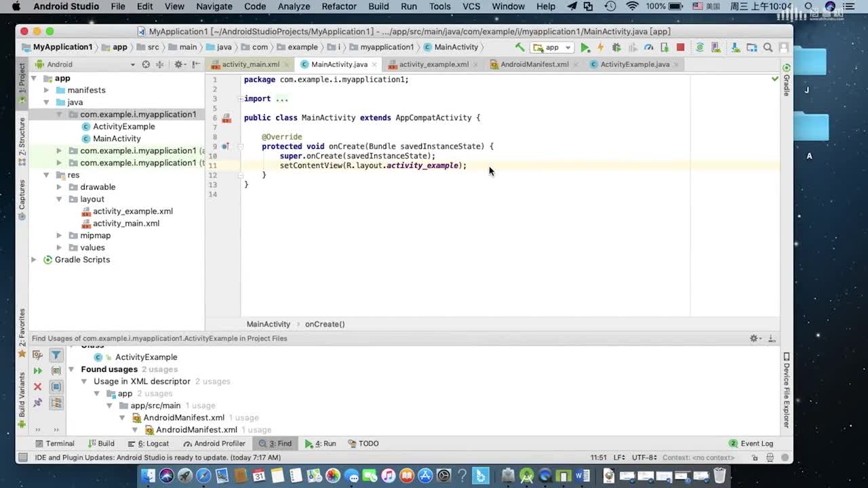Apply Changes using the lightning bolt icon
The height and width of the screenshot is (488, 868).
(x=600, y=47)
